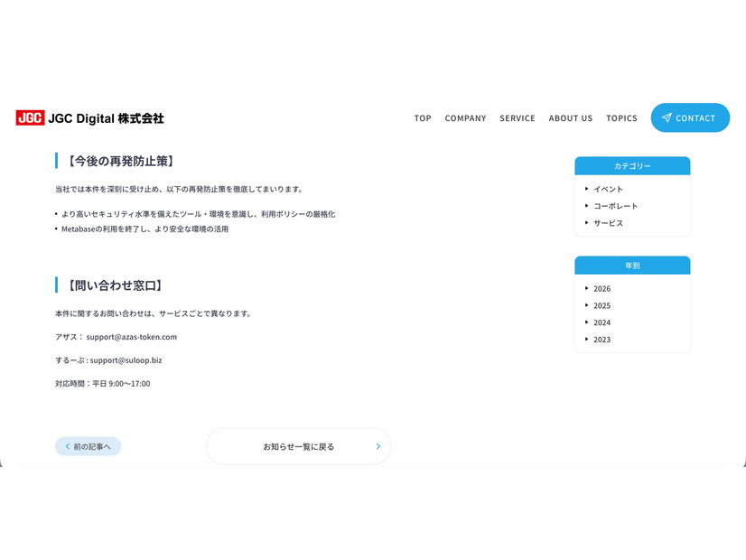The width and height of the screenshot is (746, 560).
Task: Click the JGC Digital 株式会社 logo text
Action: tap(106, 118)
